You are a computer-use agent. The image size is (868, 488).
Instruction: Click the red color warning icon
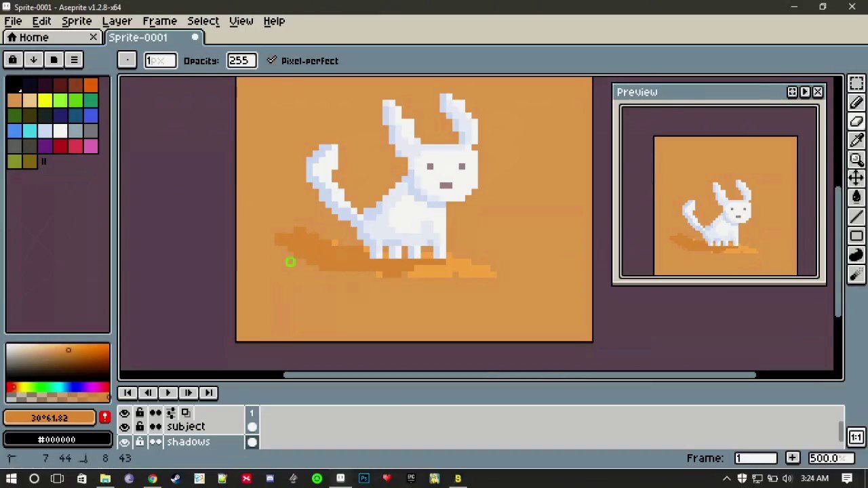pos(104,417)
